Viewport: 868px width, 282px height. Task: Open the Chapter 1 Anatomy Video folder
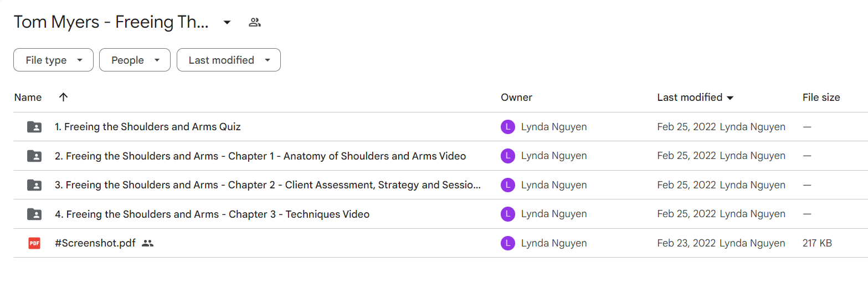260,156
